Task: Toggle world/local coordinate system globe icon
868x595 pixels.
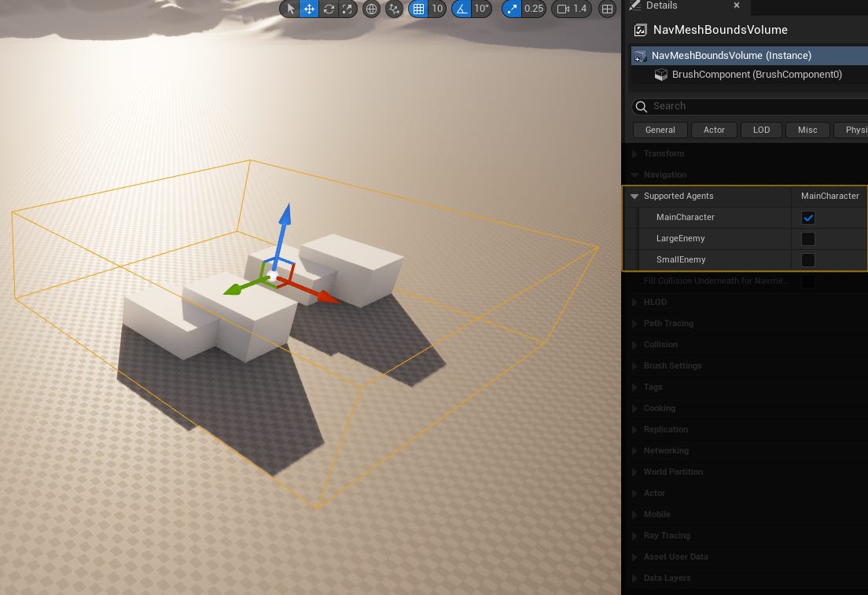Action: coord(370,9)
